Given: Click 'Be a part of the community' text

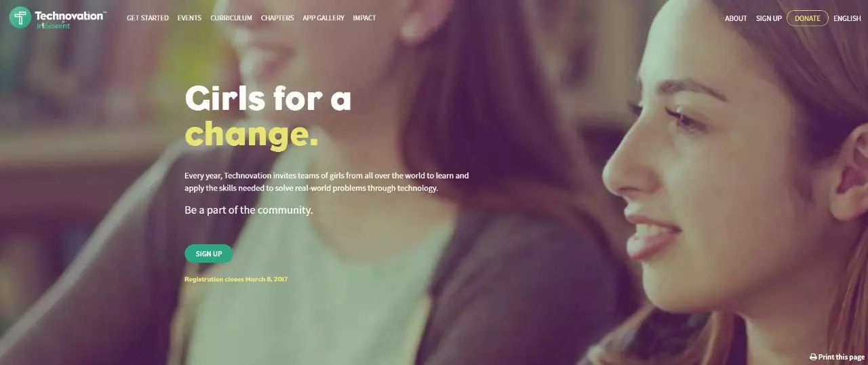Looking at the screenshot, I should (249, 210).
